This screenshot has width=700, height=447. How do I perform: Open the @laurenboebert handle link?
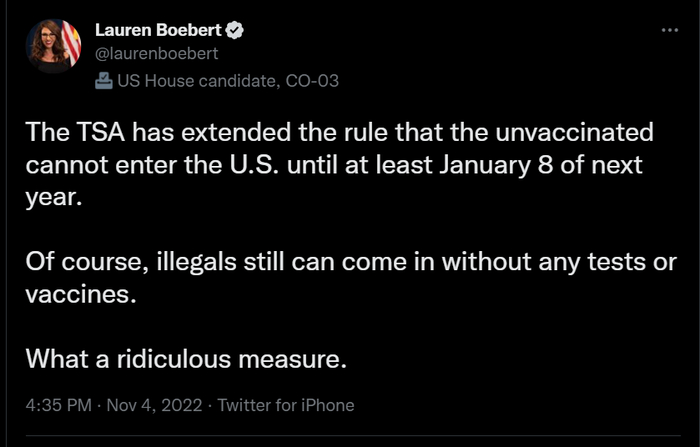point(155,54)
